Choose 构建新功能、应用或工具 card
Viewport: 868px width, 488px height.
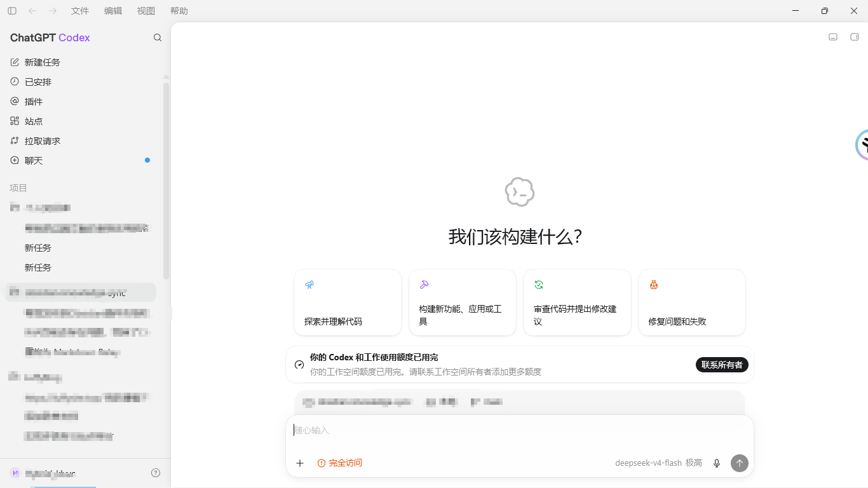pyautogui.click(x=463, y=302)
